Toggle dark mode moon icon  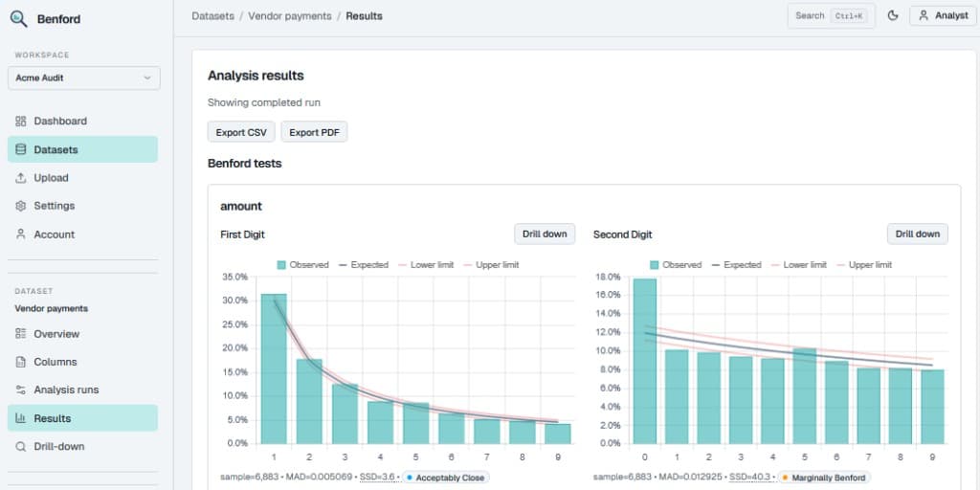pos(893,15)
